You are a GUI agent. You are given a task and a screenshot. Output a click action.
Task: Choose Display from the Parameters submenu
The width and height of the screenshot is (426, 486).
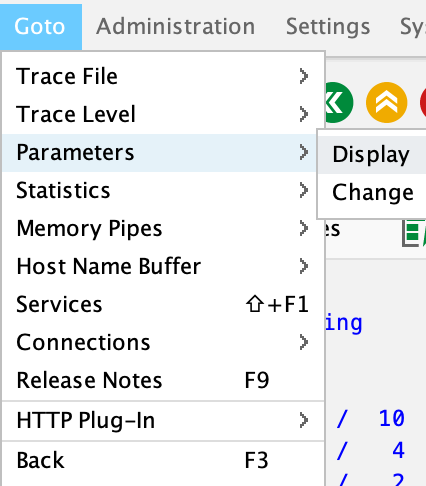pyautogui.click(x=372, y=155)
